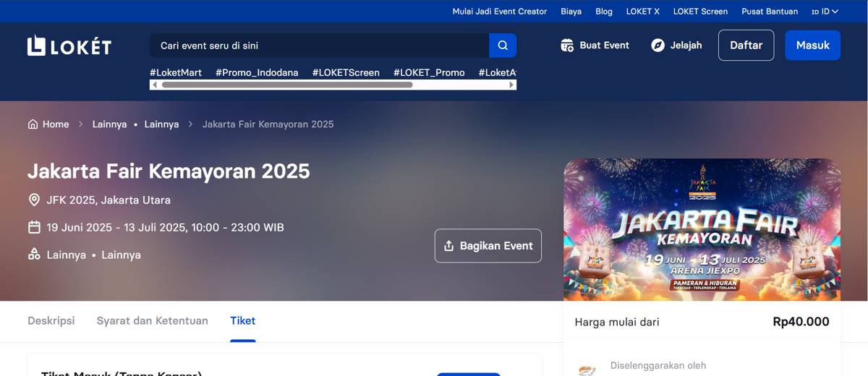Open the Blog link
The width and height of the screenshot is (868, 376).
(x=604, y=12)
